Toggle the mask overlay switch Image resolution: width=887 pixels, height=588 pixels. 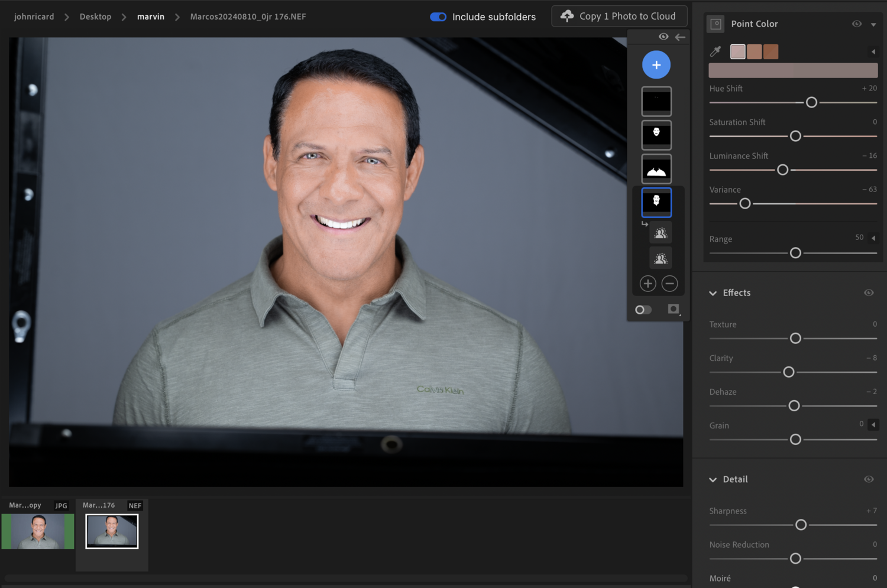click(x=643, y=310)
